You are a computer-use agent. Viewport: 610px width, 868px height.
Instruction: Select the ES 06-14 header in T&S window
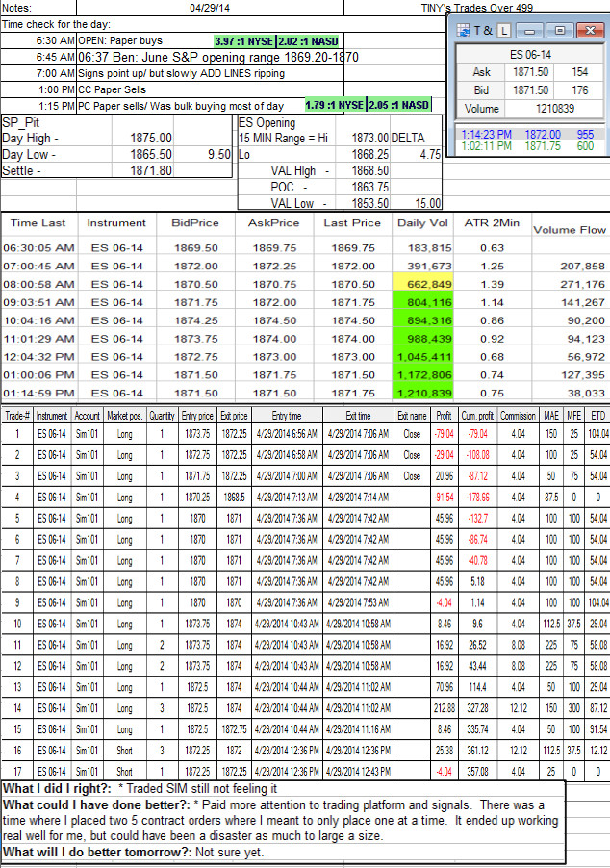[x=530, y=54]
